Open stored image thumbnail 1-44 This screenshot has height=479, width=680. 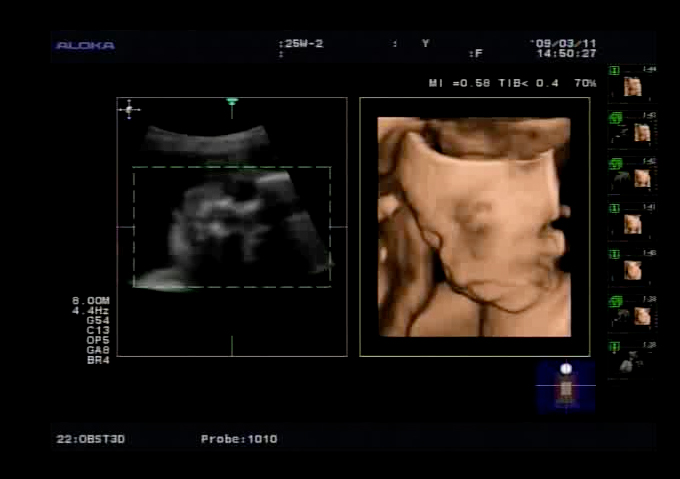point(633,87)
